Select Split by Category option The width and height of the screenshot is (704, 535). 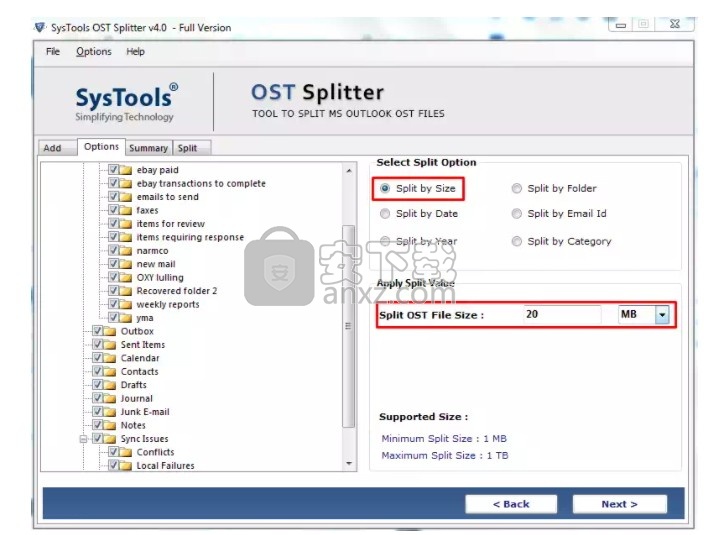(517, 241)
